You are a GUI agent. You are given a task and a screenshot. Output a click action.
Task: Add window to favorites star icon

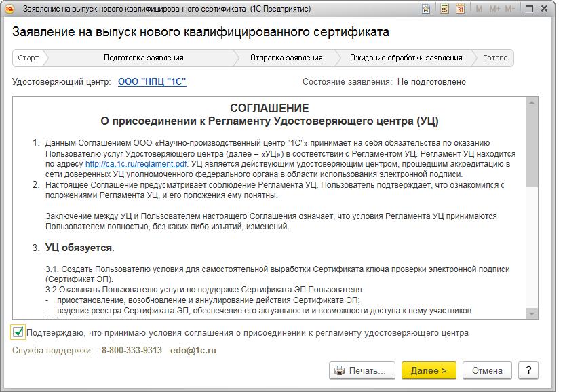(x=426, y=9)
